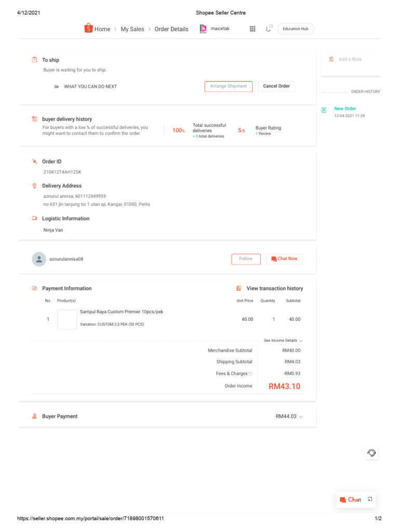Open the customer support headset icon
This screenshot has height=532, width=399.
point(371,453)
